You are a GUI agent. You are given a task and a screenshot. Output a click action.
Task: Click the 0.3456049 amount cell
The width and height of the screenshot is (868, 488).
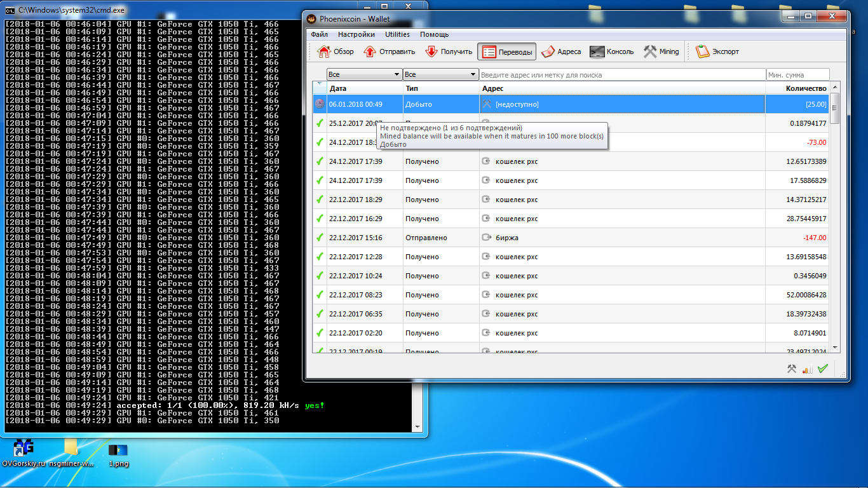point(797,276)
